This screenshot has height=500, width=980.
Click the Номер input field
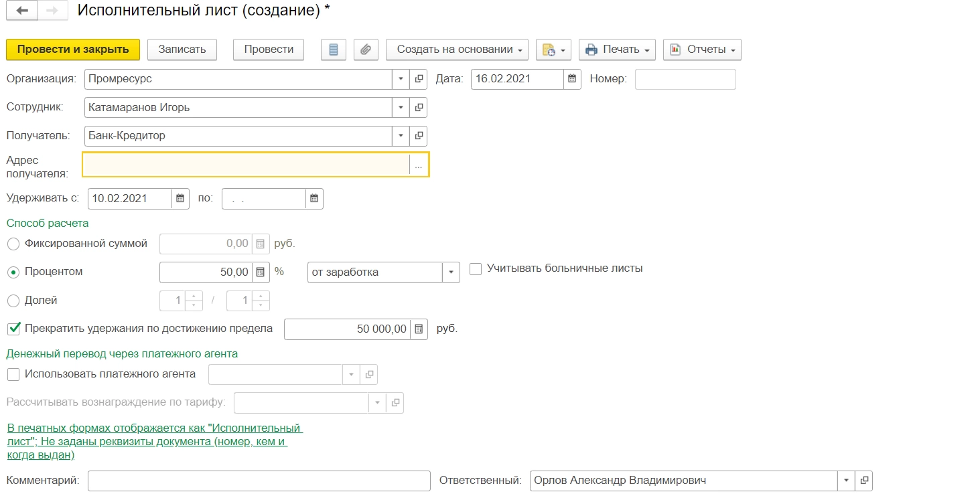pyautogui.click(x=685, y=79)
